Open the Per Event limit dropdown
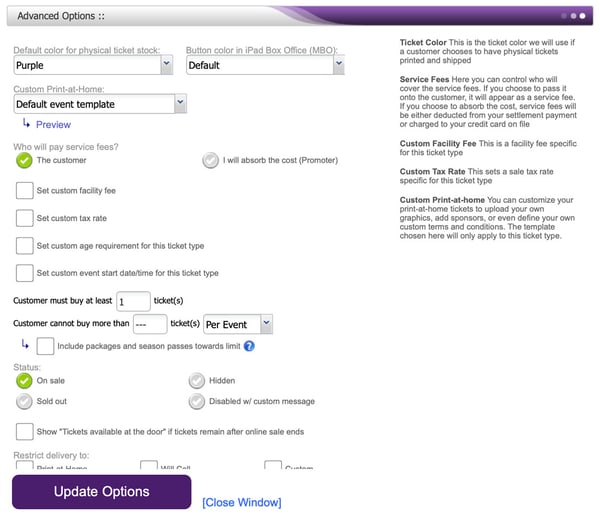Viewport: 600px width, 522px height. [238, 324]
